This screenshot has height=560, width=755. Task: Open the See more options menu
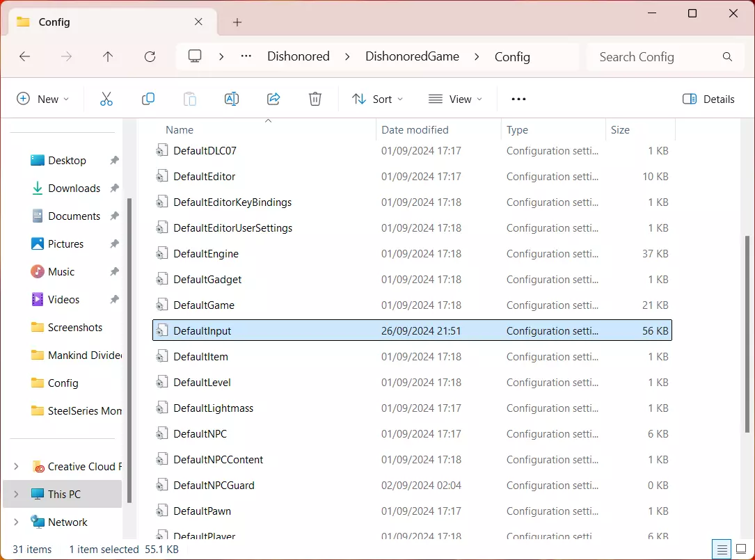pyautogui.click(x=518, y=99)
